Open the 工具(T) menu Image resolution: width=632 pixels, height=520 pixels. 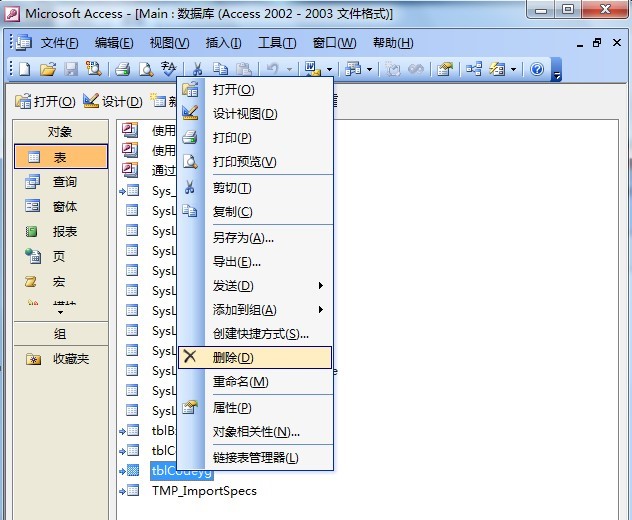tap(277, 43)
